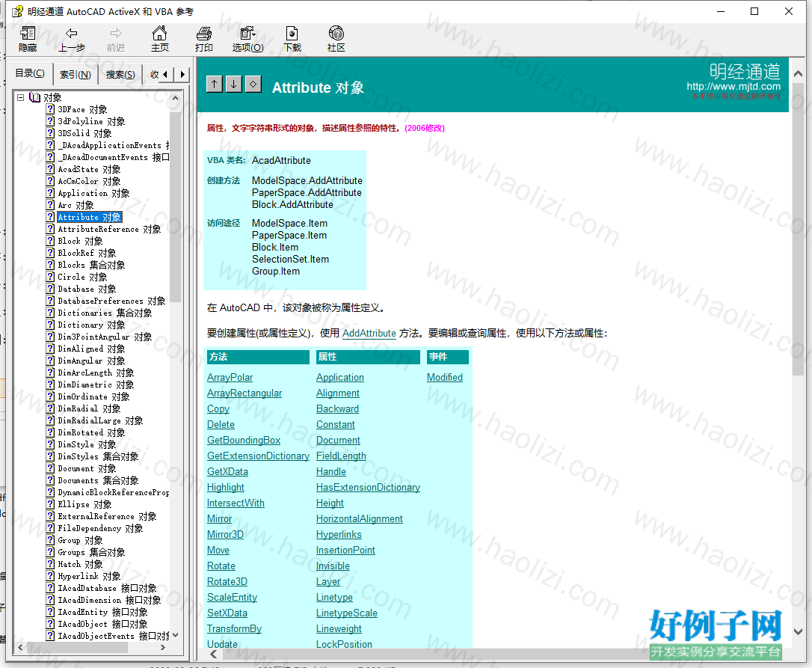Open the Application property link

[339, 377]
